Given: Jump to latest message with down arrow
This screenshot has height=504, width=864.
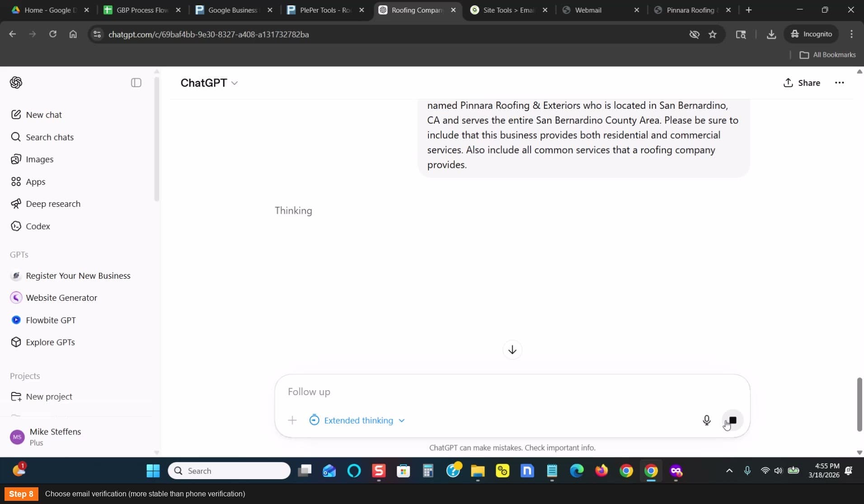Looking at the screenshot, I should [512, 350].
